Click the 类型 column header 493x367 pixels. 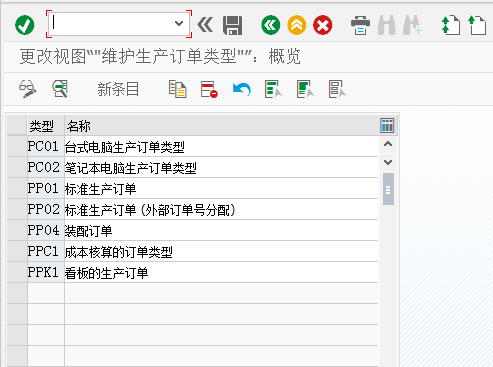click(x=45, y=126)
